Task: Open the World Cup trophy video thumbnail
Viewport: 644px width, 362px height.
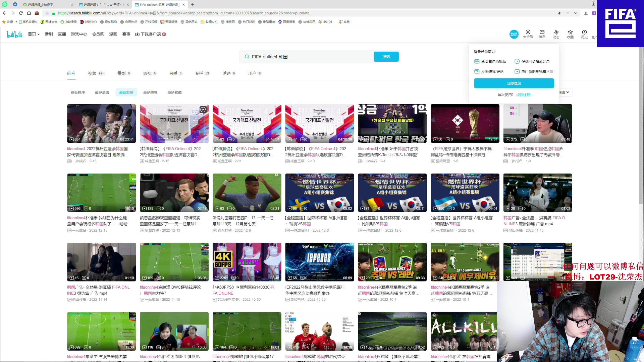Action: click(x=465, y=123)
